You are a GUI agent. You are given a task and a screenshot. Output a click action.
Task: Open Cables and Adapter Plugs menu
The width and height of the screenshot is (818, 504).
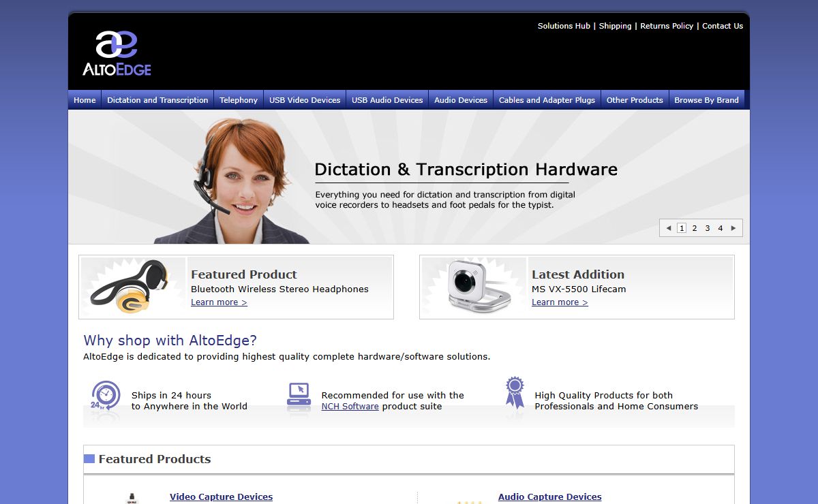[547, 99]
